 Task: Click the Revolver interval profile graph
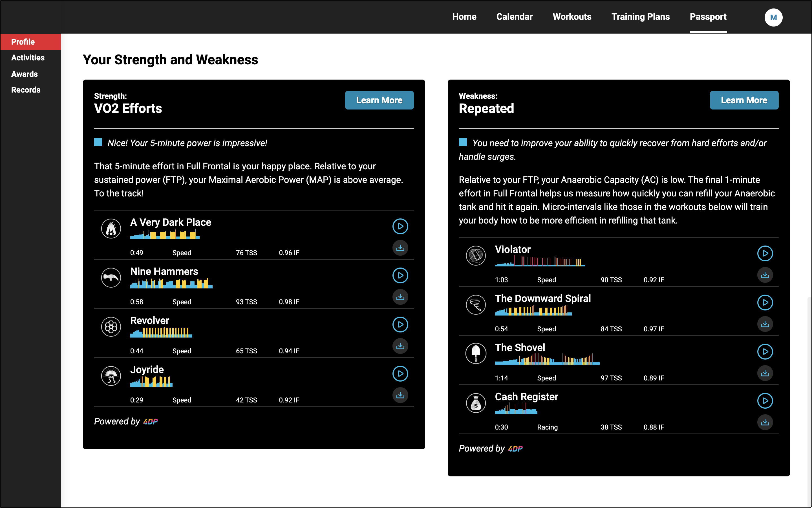161,333
